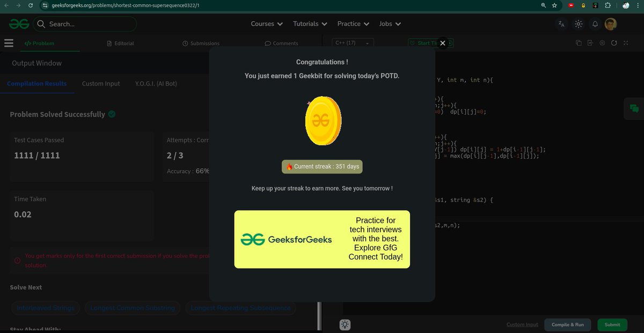Open the Longest Repeating Subsequence suggestion
This screenshot has width=644, height=333.
[x=240, y=308]
